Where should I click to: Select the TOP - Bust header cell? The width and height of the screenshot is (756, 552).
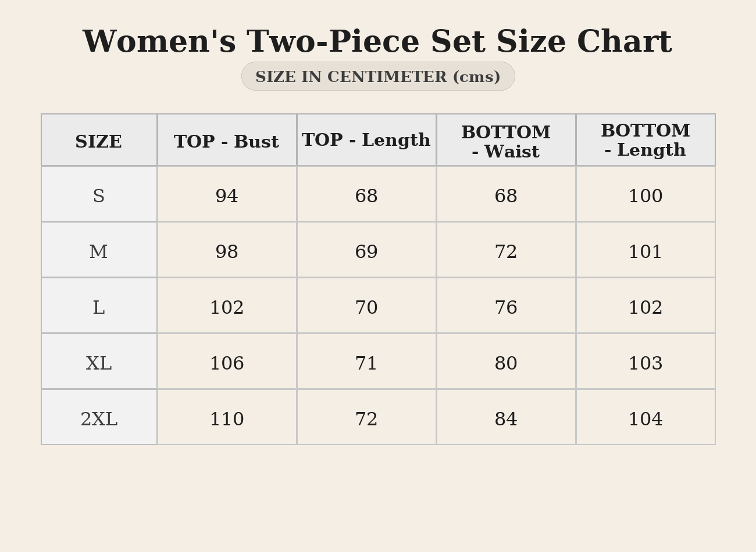click(227, 141)
